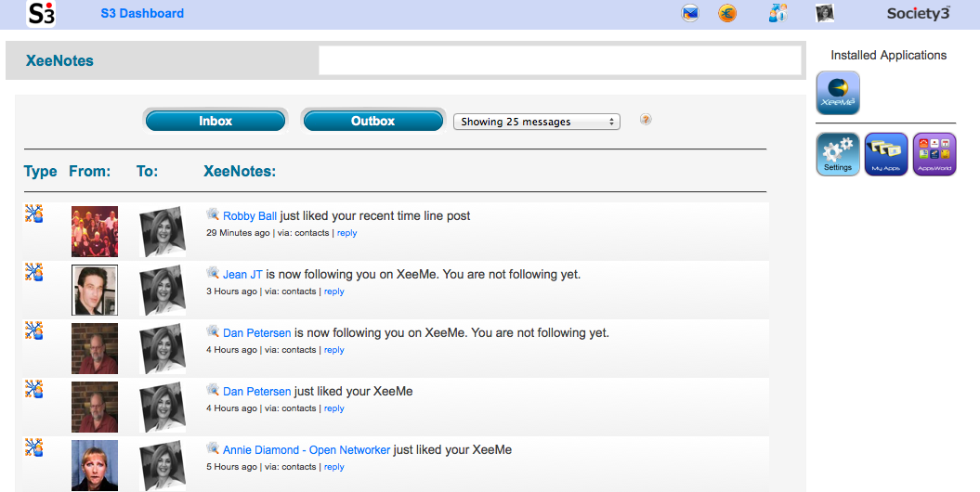Viewport: 980px width, 492px height.
Task: Click type icon on Robby Ball row
Action: click(33, 214)
